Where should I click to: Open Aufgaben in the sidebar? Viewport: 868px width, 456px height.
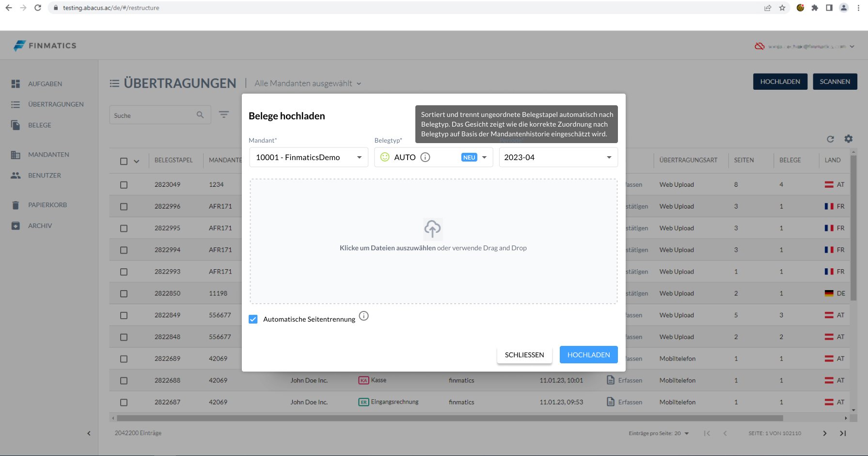tap(45, 84)
